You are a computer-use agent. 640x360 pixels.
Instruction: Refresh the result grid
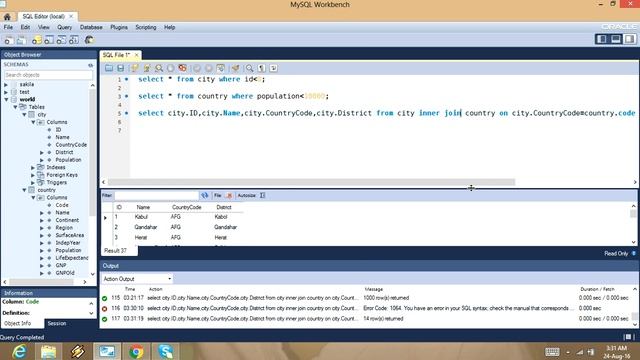(x=204, y=196)
